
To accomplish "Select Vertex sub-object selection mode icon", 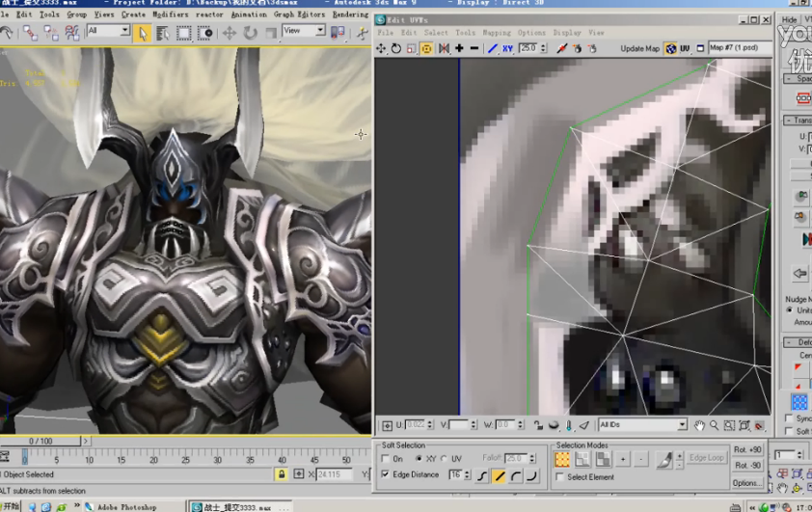I will [562, 459].
